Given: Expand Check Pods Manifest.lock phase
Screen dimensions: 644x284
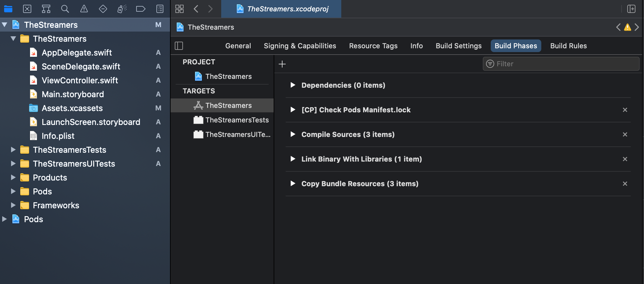Looking at the screenshot, I should (293, 109).
